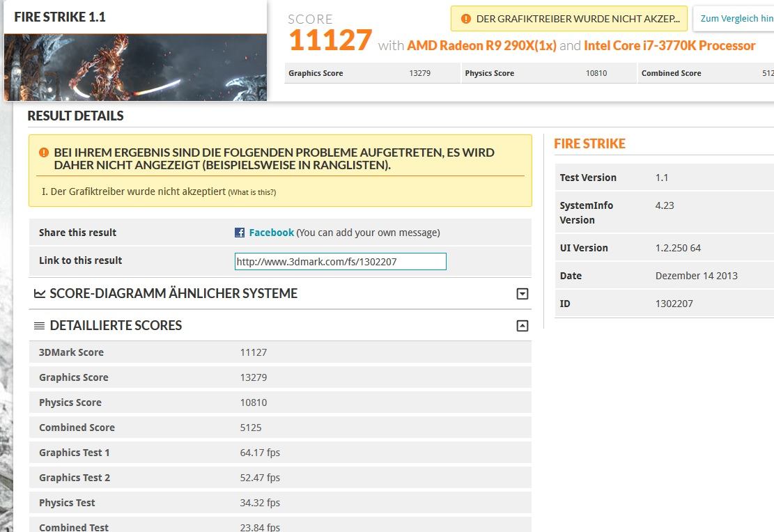
Task: Expand the SCORE-DIAGRAMM ÄHNLICHER SYSTEME section
Action: 523,294
